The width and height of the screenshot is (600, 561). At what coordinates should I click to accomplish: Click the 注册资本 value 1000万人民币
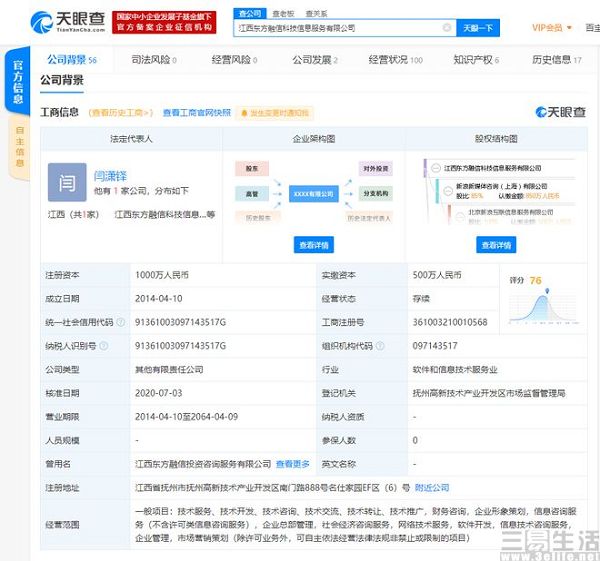[162, 275]
